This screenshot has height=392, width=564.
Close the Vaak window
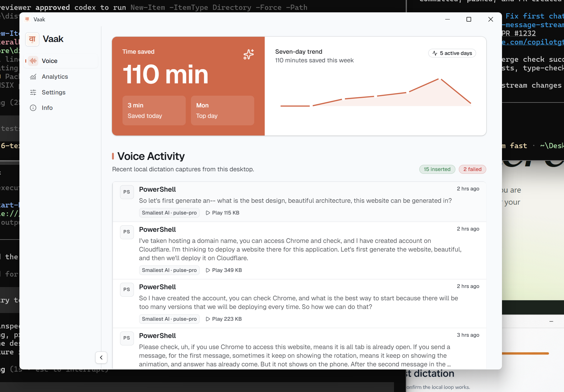coord(491,19)
